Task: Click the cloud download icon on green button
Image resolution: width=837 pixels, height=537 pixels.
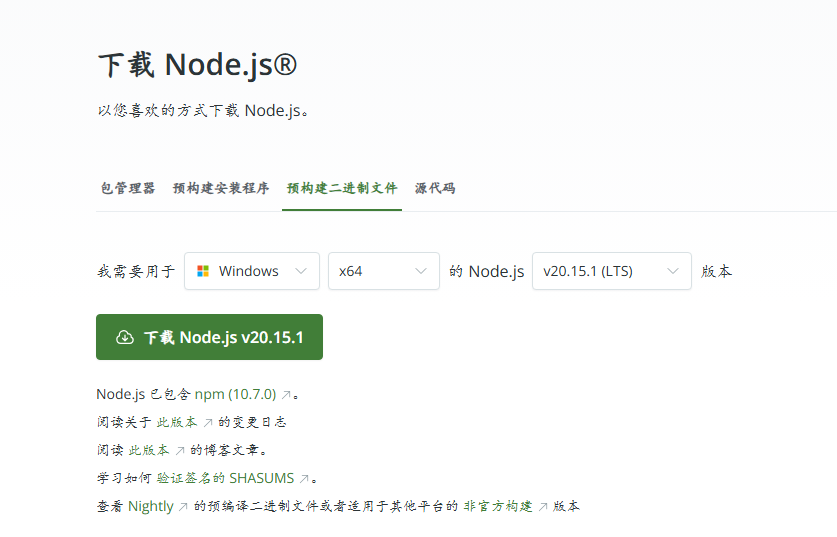Action: pos(125,337)
